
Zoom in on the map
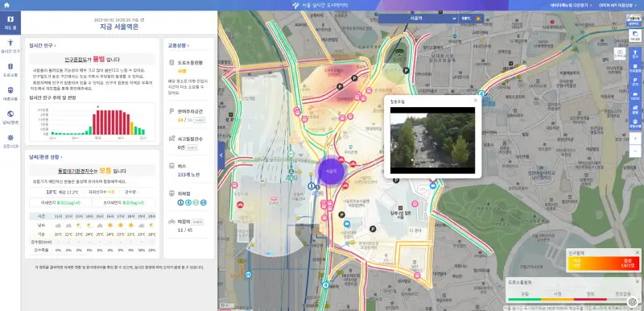635,139
